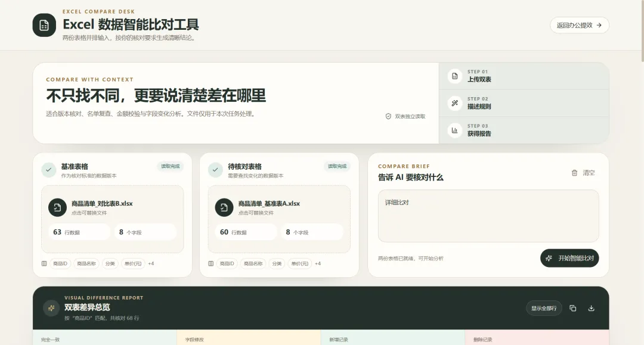Click the 商品ID tag in 基准表格

60,263
